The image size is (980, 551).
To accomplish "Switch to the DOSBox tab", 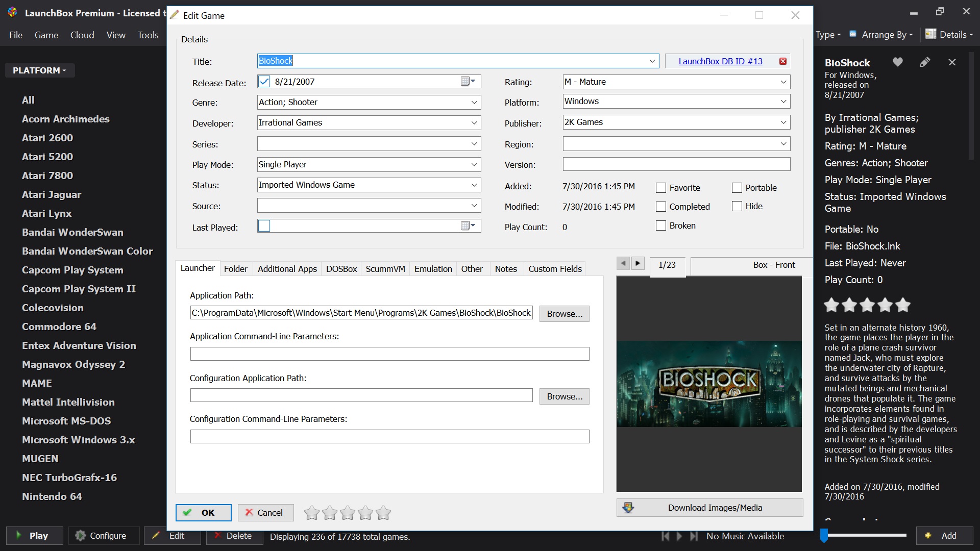I will coord(341,269).
